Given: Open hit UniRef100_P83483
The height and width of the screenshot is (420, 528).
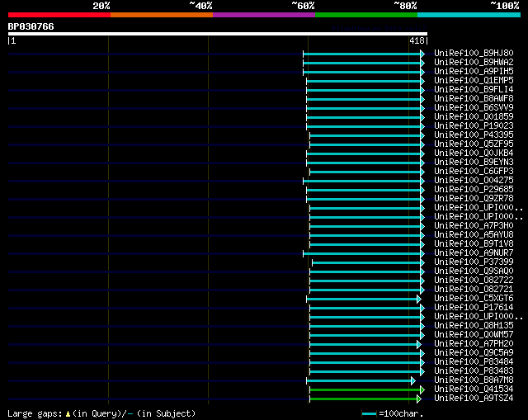Looking at the screenshot, I should (474, 371).
